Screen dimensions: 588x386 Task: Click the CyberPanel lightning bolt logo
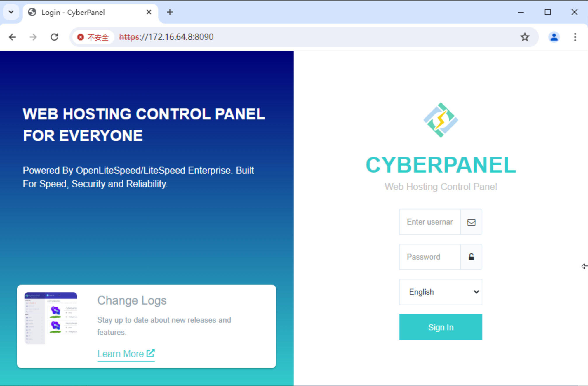click(440, 121)
